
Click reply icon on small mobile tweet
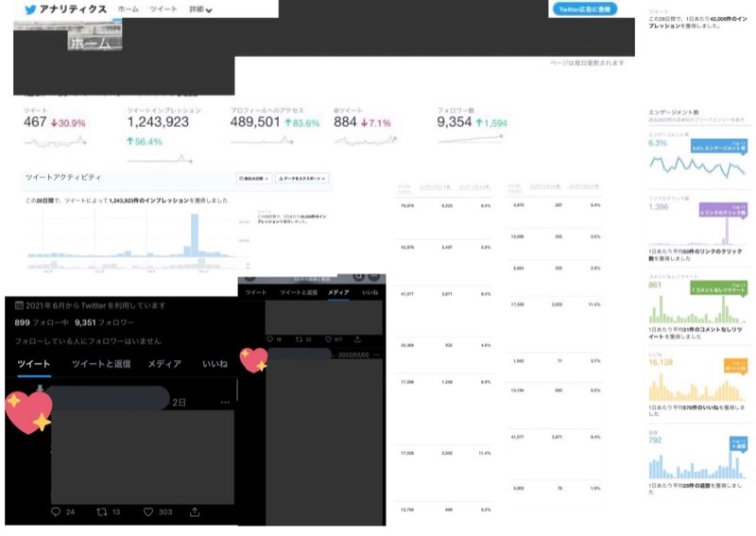point(270,339)
